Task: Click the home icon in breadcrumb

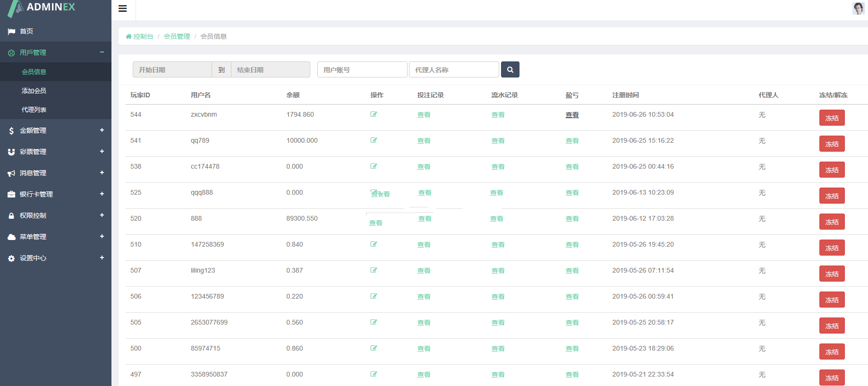Action: 128,36
